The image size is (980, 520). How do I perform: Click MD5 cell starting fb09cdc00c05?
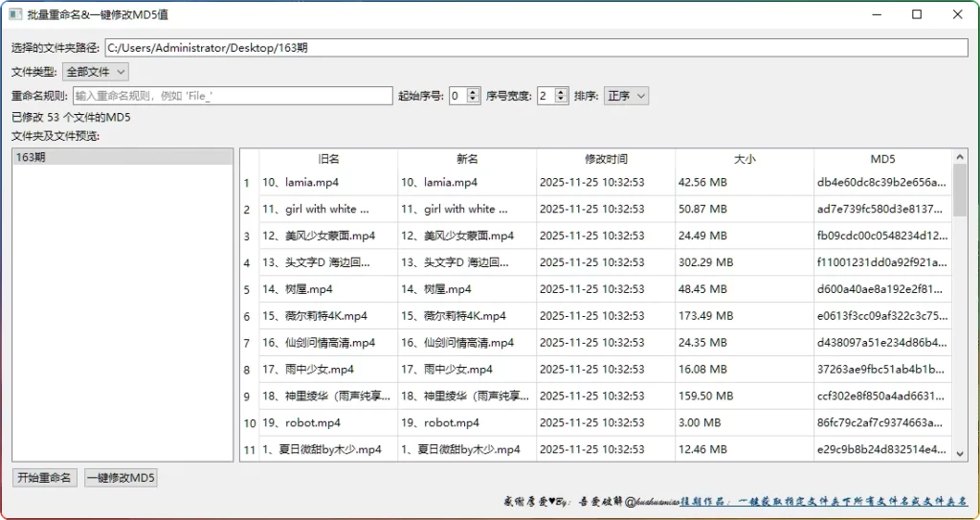(x=883, y=236)
